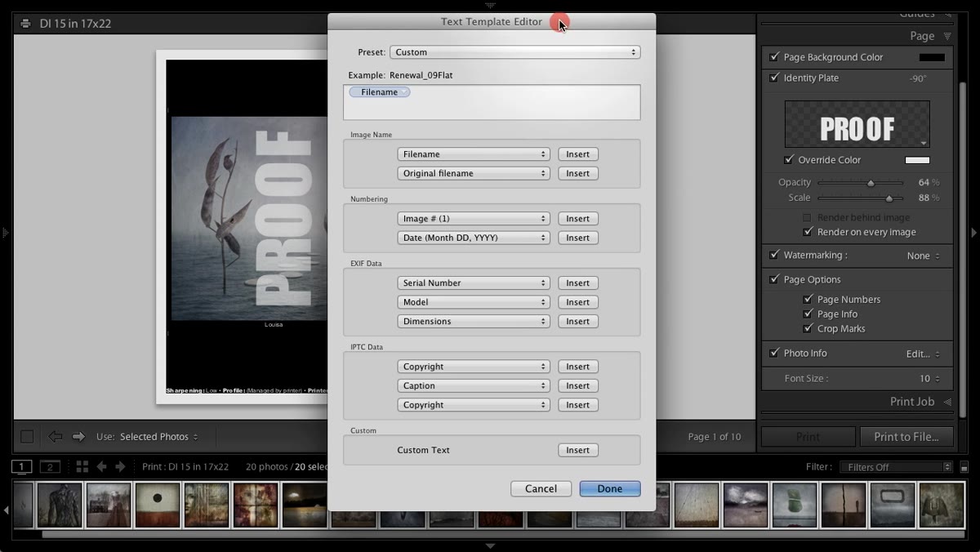
Task: Go to next page with right arrow
Action: pos(78,437)
